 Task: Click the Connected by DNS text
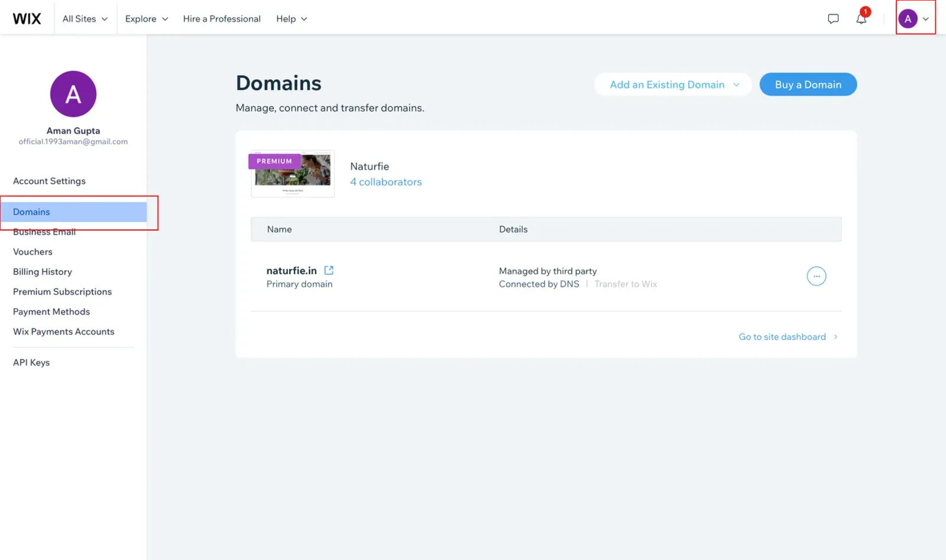tap(539, 284)
